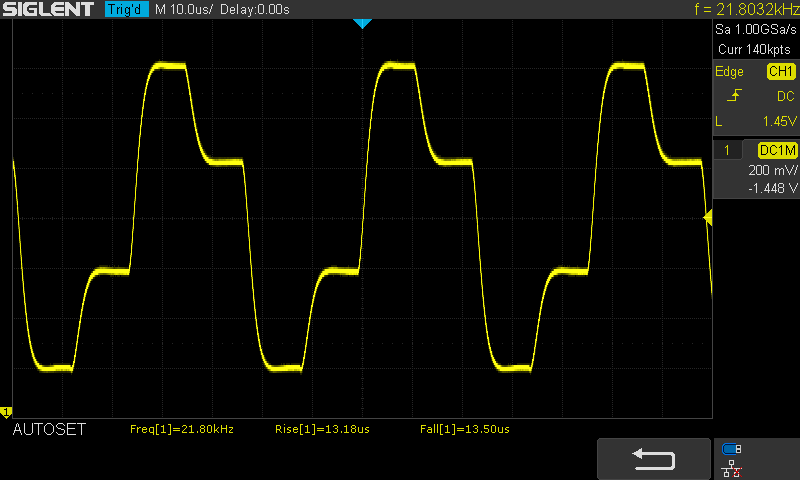Screen dimensions: 800x480
Task: Click the network disconnected status icon
Action: coord(732,469)
